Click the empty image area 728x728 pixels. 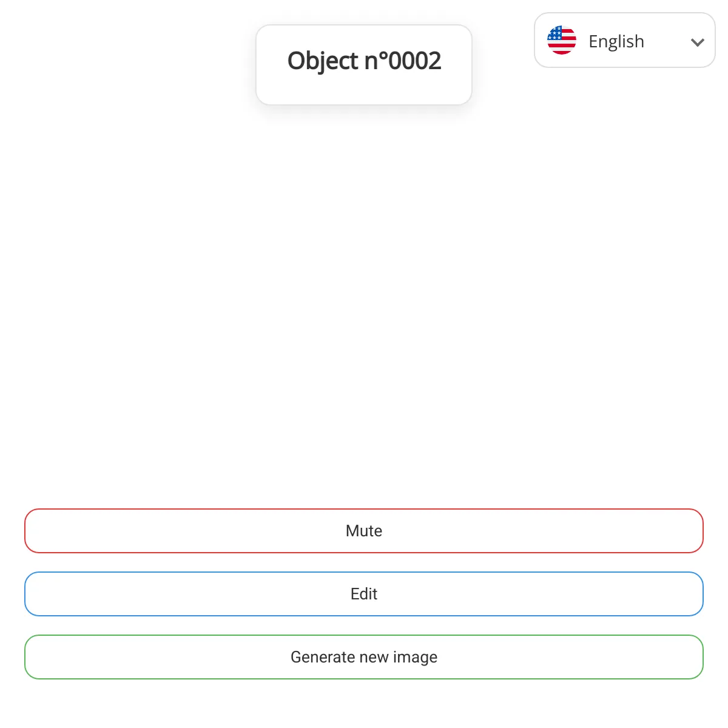point(364,303)
